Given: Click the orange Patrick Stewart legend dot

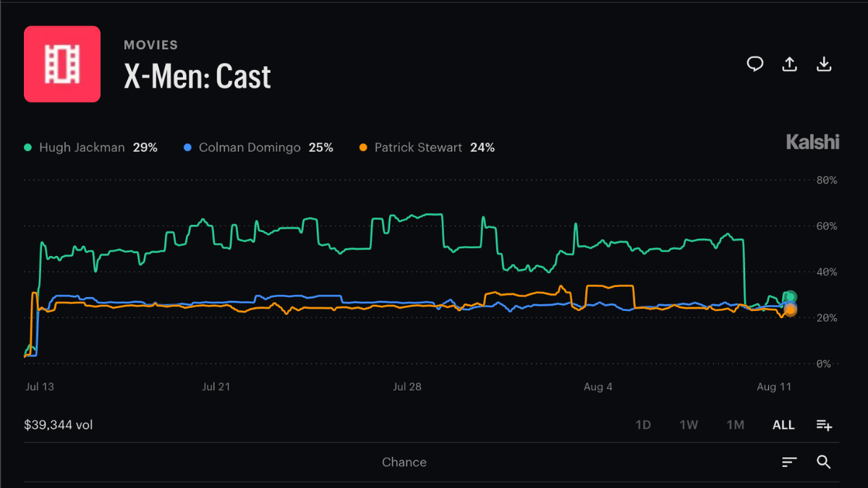Looking at the screenshot, I should pyautogui.click(x=363, y=147).
